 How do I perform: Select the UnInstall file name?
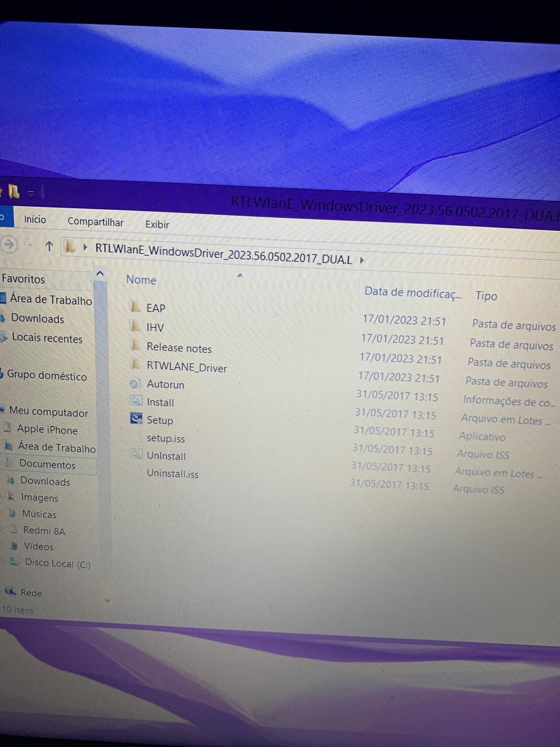(166, 456)
